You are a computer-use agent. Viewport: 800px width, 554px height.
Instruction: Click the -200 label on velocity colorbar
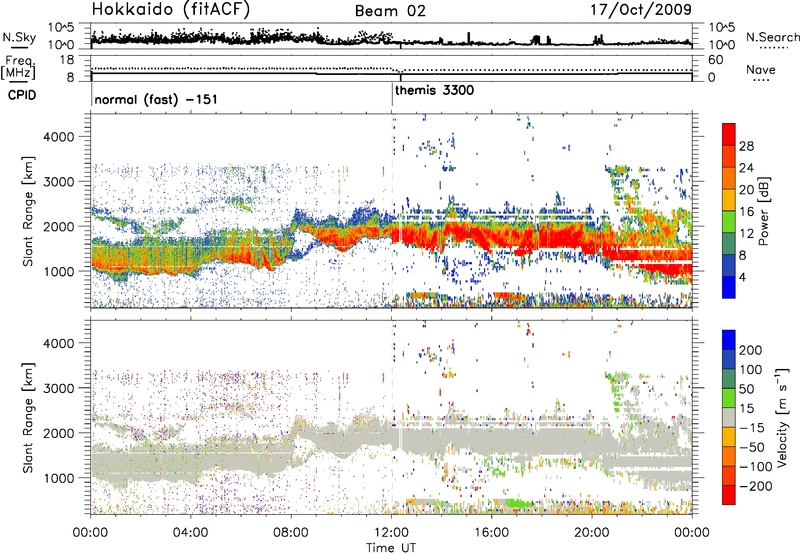click(x=756, y=486)
